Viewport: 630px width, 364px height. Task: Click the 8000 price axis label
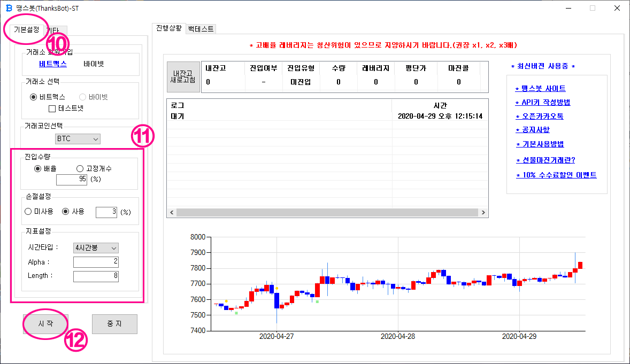tap(198, 237)
